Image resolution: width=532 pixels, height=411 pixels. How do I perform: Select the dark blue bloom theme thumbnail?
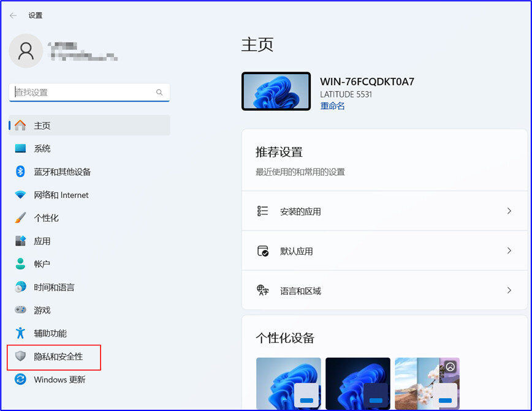[x=357, y=383]
